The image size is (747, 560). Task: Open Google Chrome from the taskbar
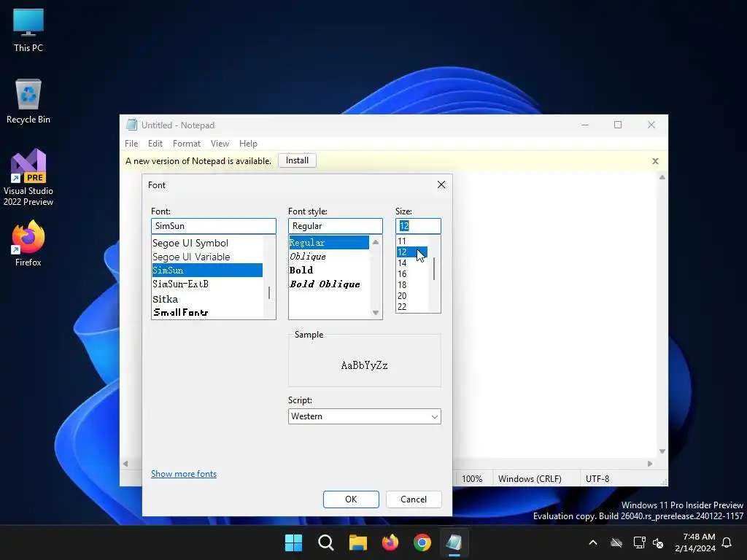point(422,542)
